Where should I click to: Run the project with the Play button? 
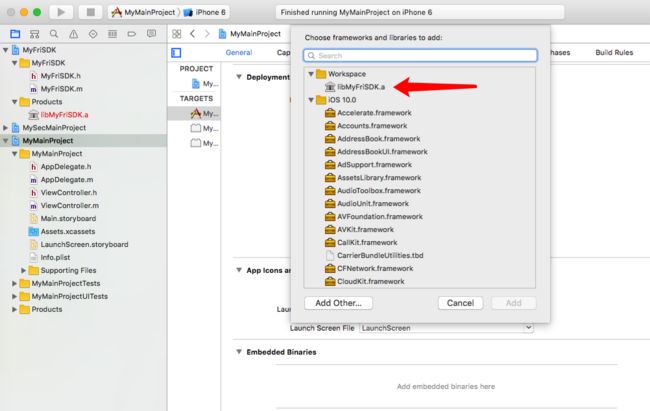[61, 12]
